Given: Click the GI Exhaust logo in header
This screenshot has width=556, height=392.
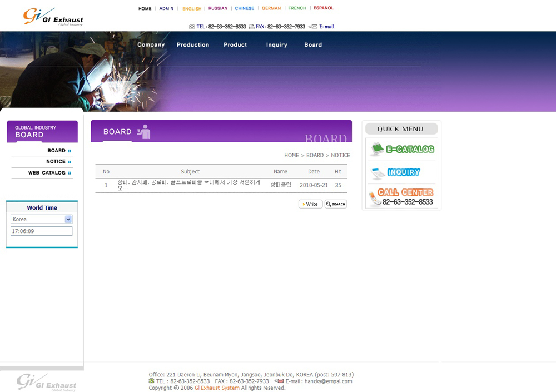Looking at the screenshot, I should pyautogui.click(x=53, y=17).
